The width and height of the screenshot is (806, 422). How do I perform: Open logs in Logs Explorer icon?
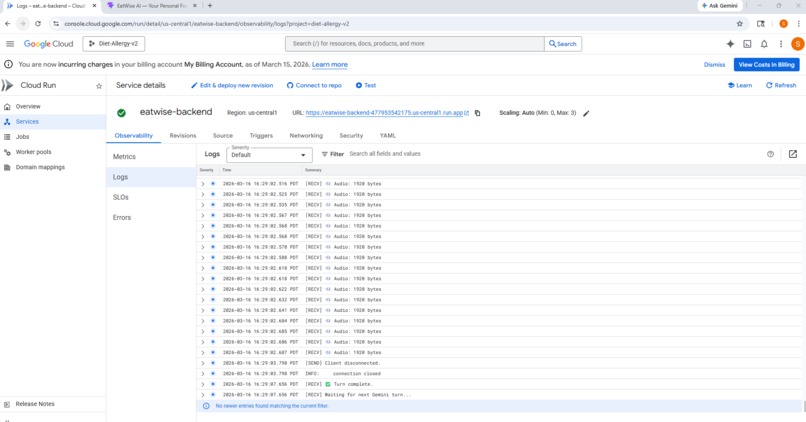(793, 154)
